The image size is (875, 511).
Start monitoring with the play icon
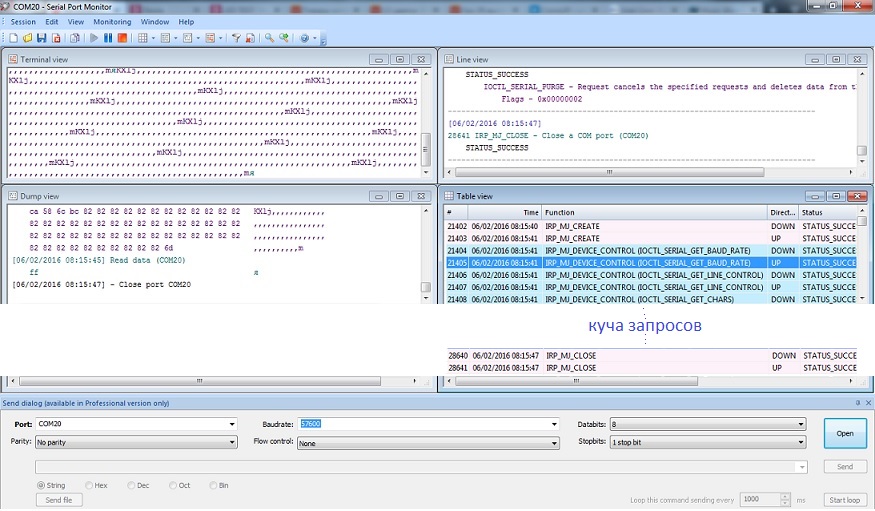[94, 38]
